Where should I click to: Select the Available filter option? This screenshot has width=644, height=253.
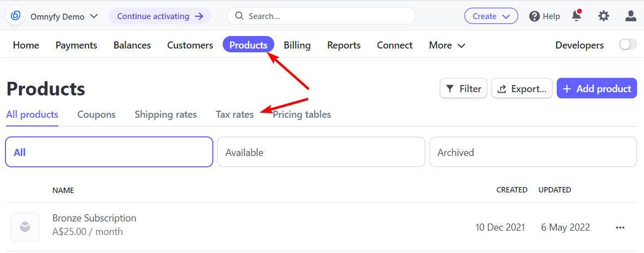point(321,152)
